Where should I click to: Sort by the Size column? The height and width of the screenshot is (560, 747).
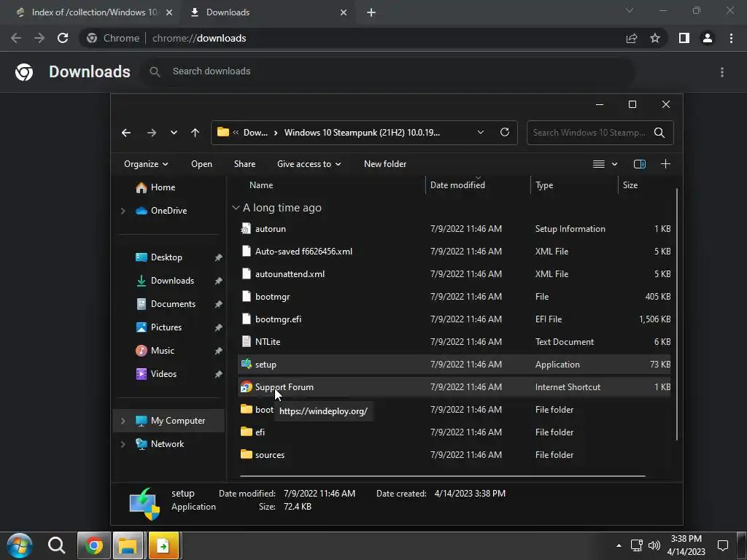[630, 185]
